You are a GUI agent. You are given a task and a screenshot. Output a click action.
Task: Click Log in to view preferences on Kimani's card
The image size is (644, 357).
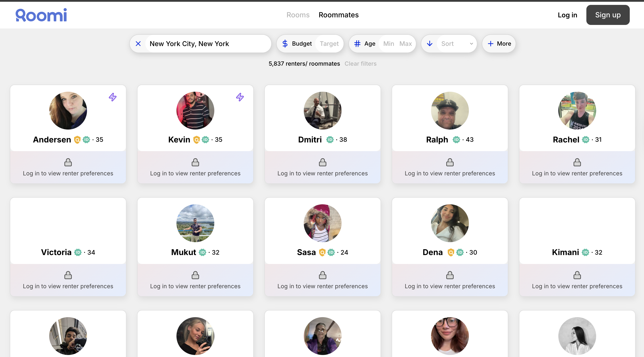(577, 286)
